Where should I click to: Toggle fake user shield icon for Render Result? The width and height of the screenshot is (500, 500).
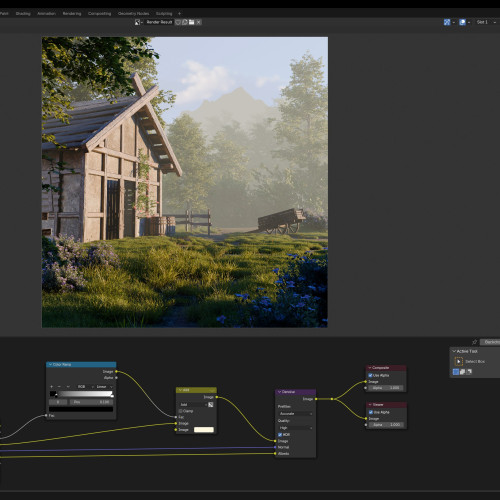pos(178,22)
